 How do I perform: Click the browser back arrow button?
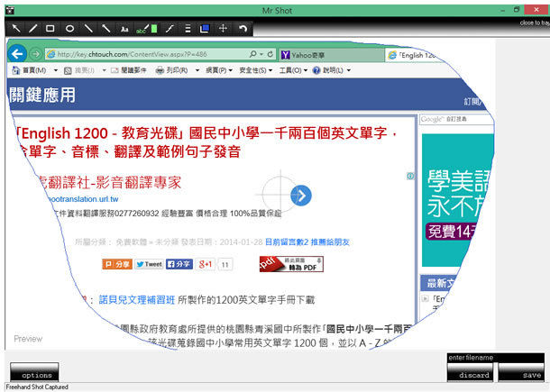17,54
